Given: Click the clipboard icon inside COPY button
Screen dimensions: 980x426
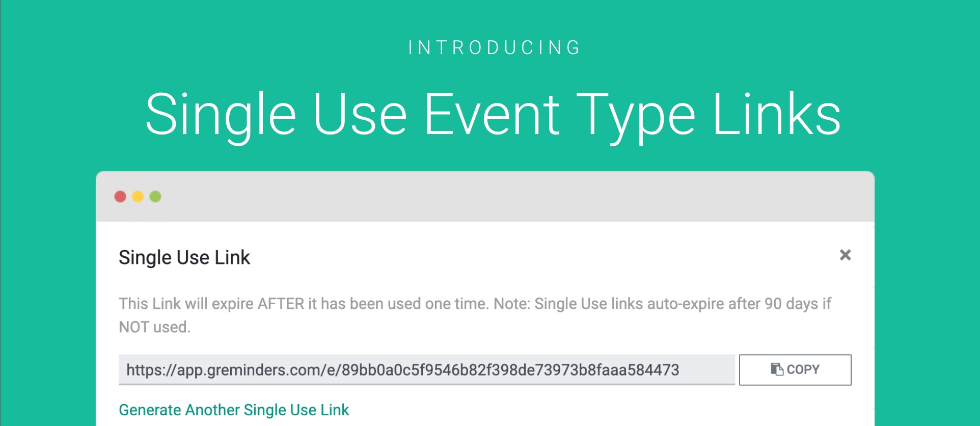Looking at the screenshot, I should 777,369.
